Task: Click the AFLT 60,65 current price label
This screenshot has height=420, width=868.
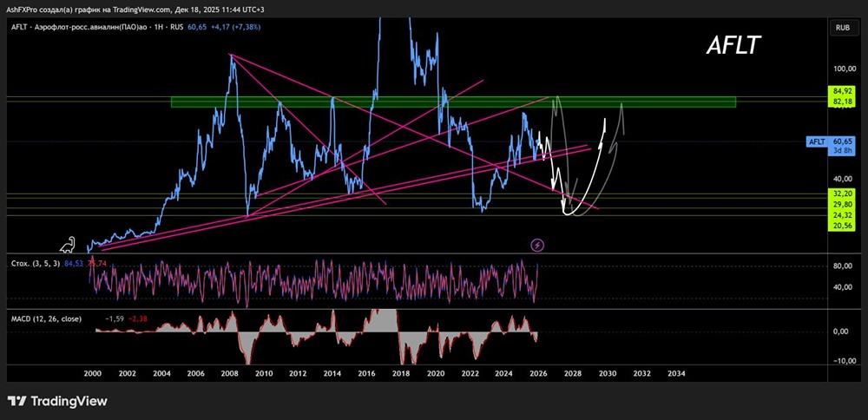Action: [x=831, y=141]
